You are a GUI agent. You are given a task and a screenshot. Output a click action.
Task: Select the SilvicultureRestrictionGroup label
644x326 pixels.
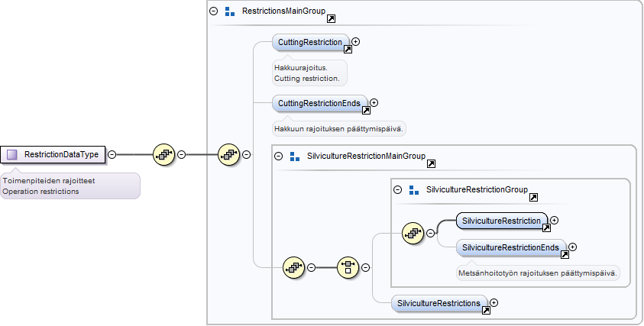(477, 189)
